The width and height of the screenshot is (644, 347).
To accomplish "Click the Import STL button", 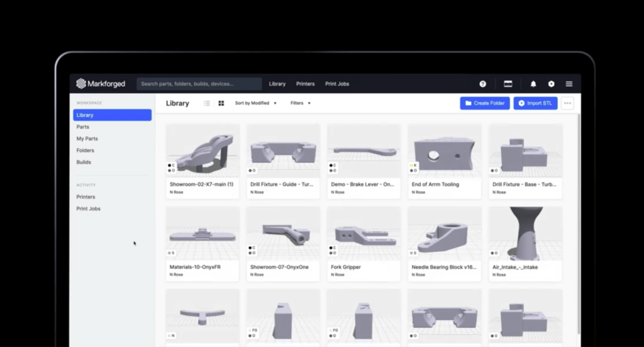I will coord(535,103).
